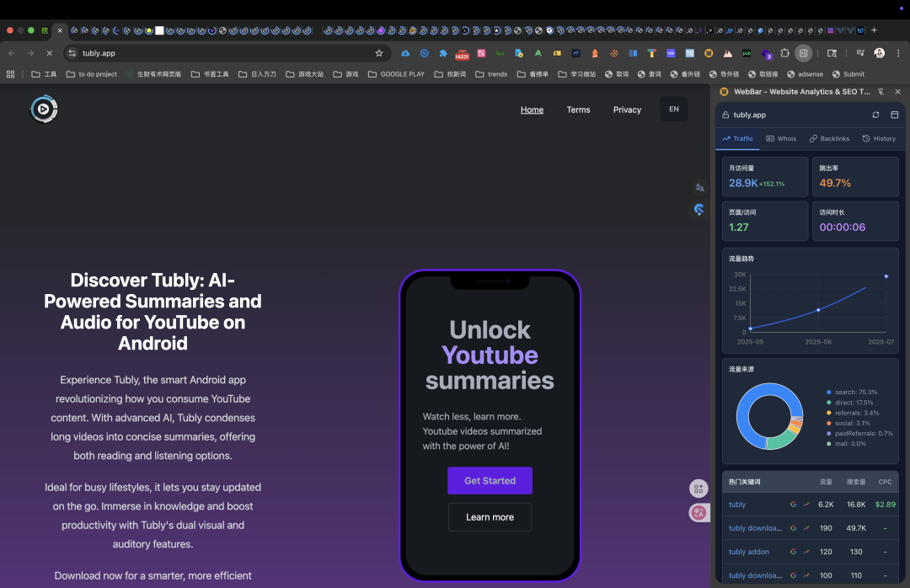Expand the 日入万刀 bookmark folder
Screen dimensions: 910x588
257,74
